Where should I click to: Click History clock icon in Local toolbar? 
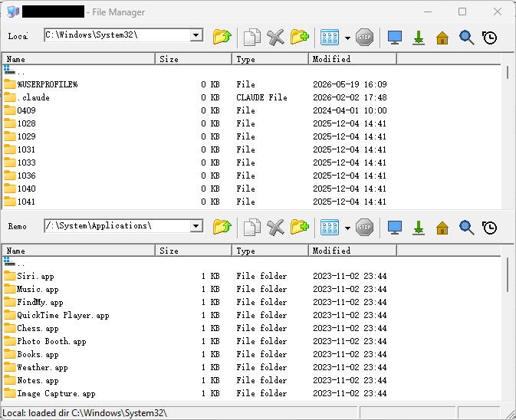pos(490,37)
